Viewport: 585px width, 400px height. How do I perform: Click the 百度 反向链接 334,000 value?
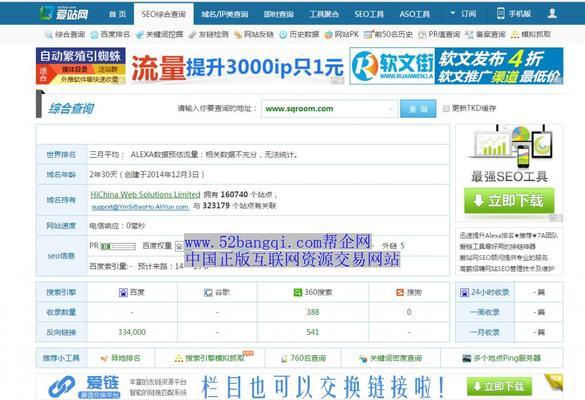(x=132, y=332)
